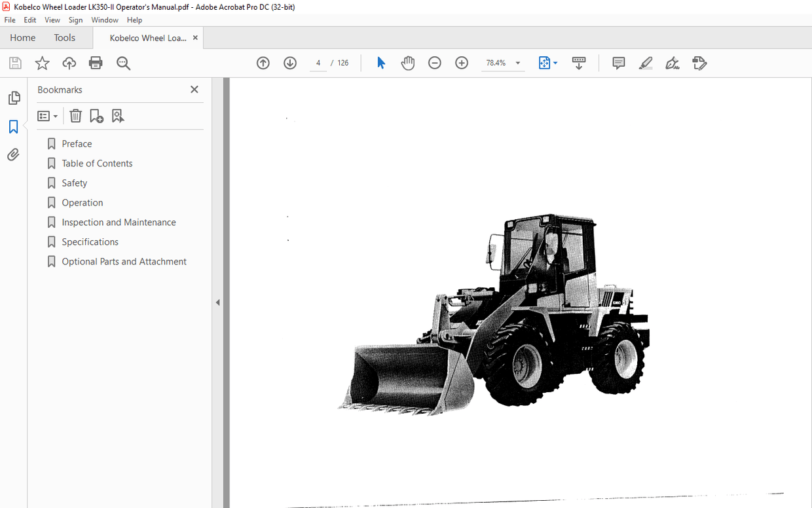Select the Highlight text tool
The height and width of the screenshot is (508, 812).
click(645, 63)
